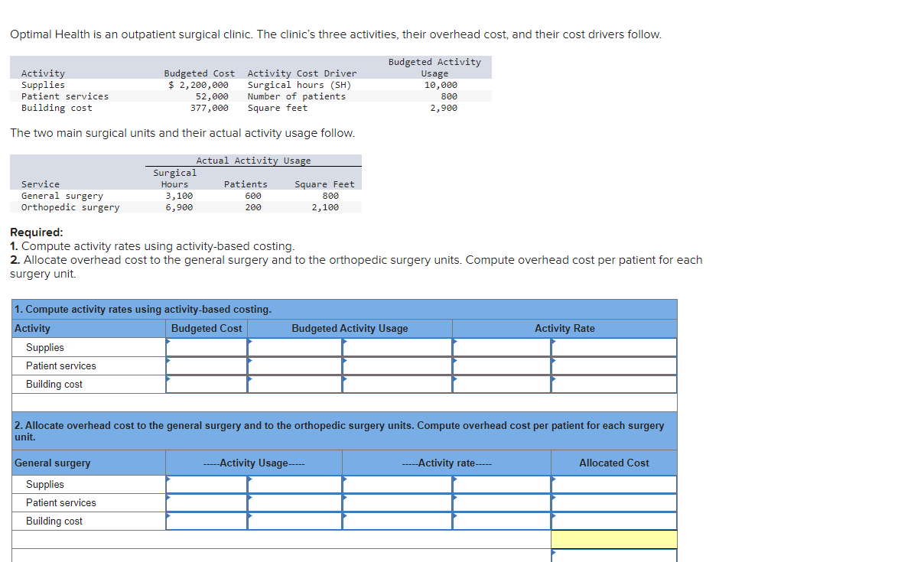
Task: Select second Activity rate cell in General surgery Building cost row
Action: (501, 521)
